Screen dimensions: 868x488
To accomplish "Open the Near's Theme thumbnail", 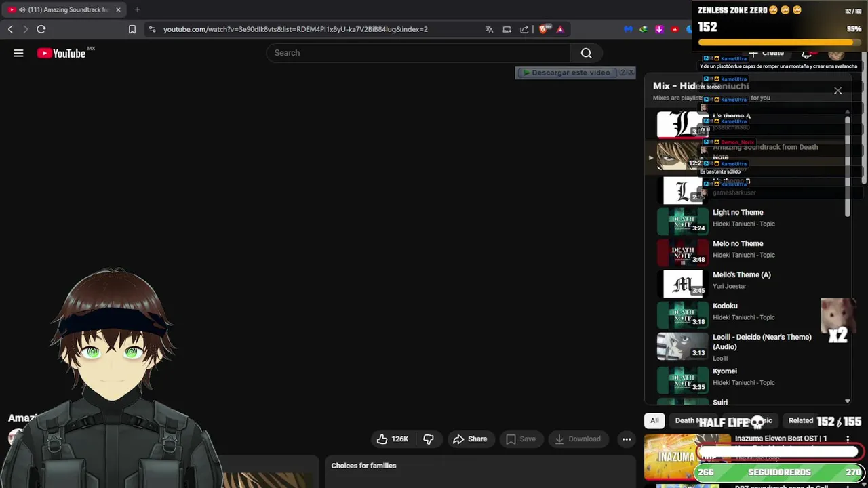I will click(682, 346).
